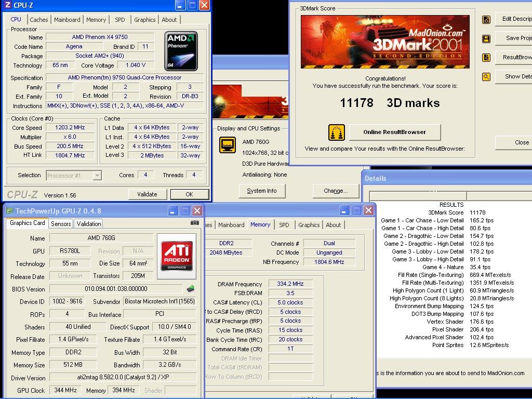This screenshot has width=532, height=399.
Task: Open the About tab in top CPU-Z
Action: click(x=169, y=20)
